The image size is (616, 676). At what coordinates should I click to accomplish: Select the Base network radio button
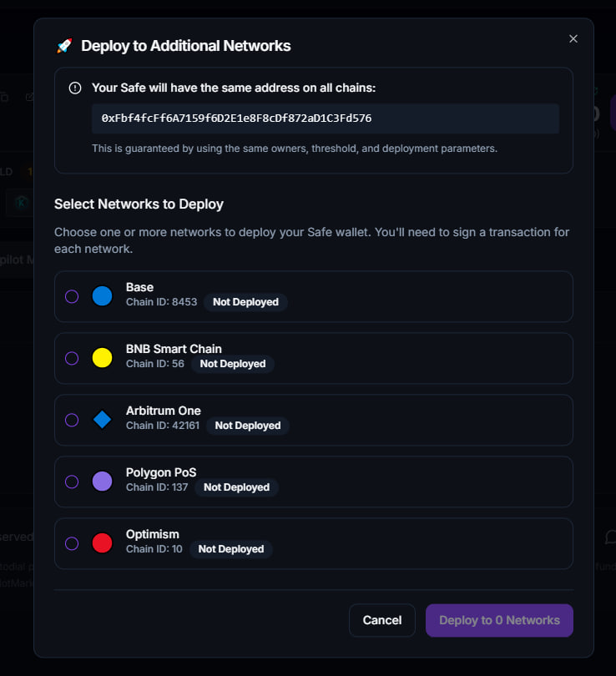[72, 296]
